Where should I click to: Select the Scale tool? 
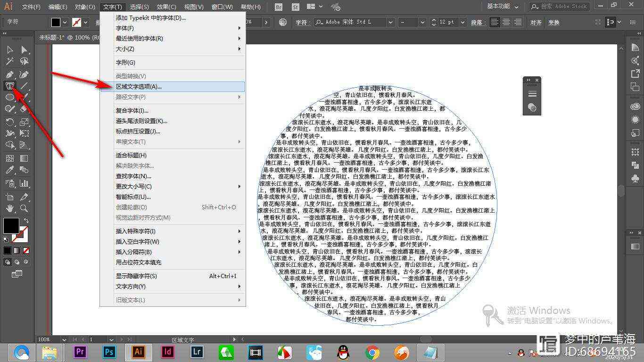(x=24, y=123)
